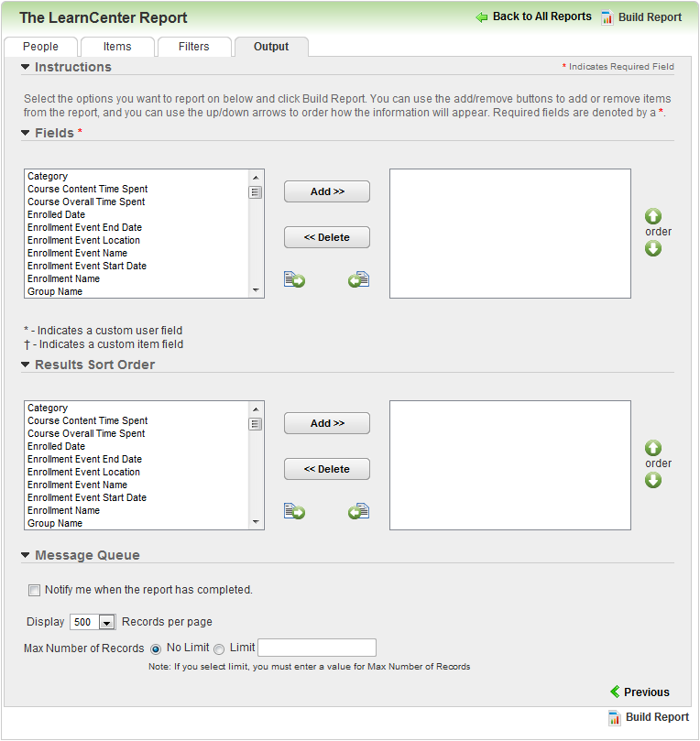The height and width of the screenshot is (741, 700).
Task: Click the bottom Build Report chart icon
Action: [614, 718]
